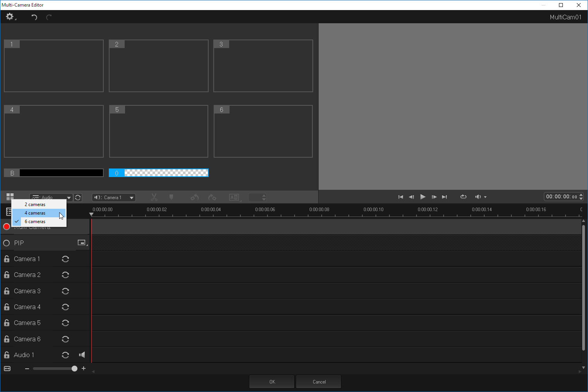Increase the timecode with the stepper

click(x=581, y=195)
